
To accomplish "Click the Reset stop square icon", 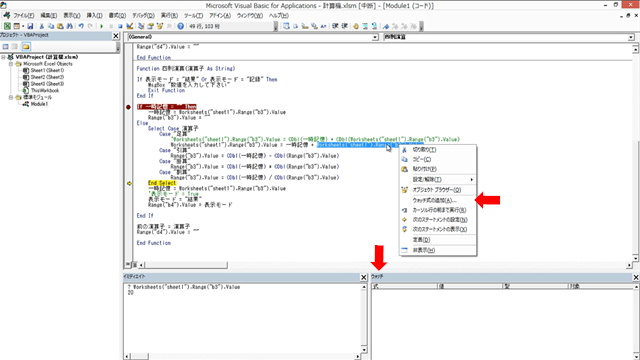I will (120, 26).
